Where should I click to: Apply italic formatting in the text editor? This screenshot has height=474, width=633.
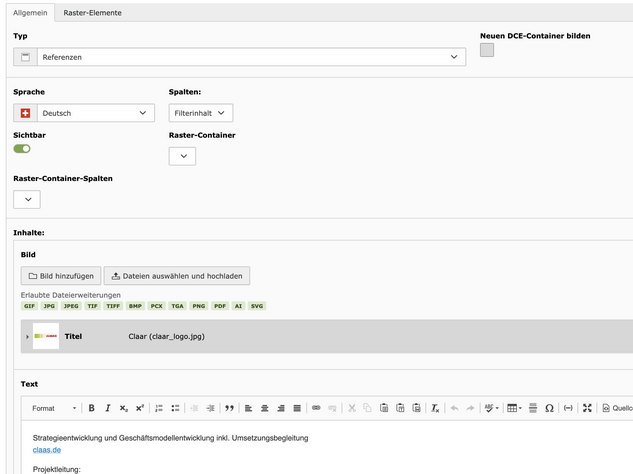click(x=108, y=408)
